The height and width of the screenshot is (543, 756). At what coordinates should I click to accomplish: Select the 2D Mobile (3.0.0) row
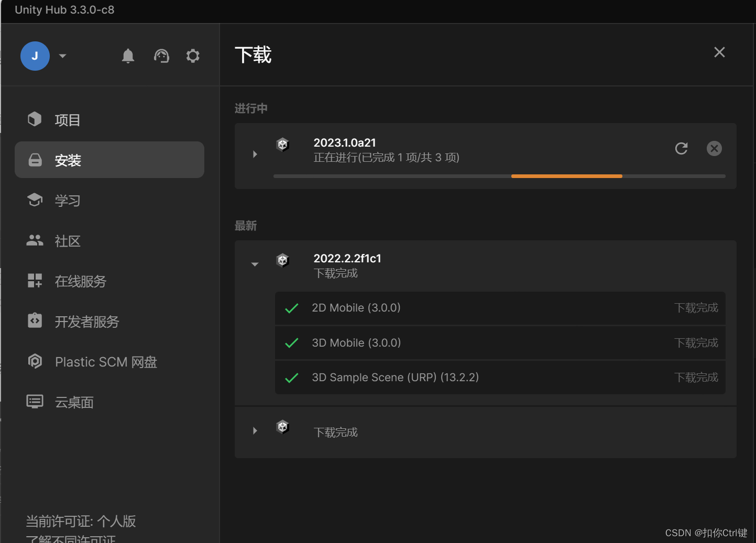[x=500, y=308]
